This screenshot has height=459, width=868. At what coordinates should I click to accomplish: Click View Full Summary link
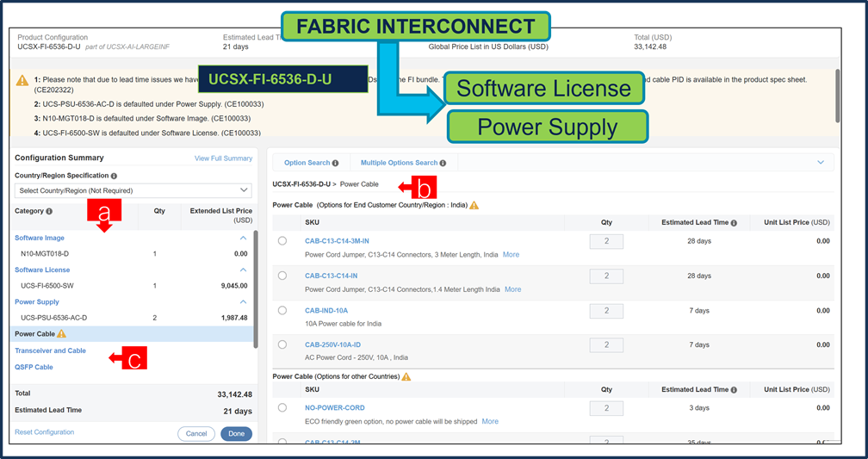point(223,158)
